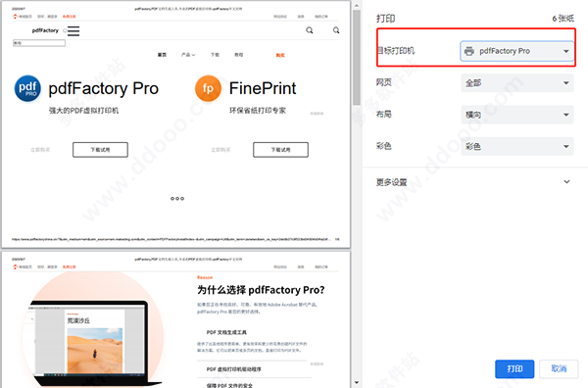The height and width of the screenshot is (388, 588).
Task: Click the preview scrollbar thumb
Action: point(357,58)
